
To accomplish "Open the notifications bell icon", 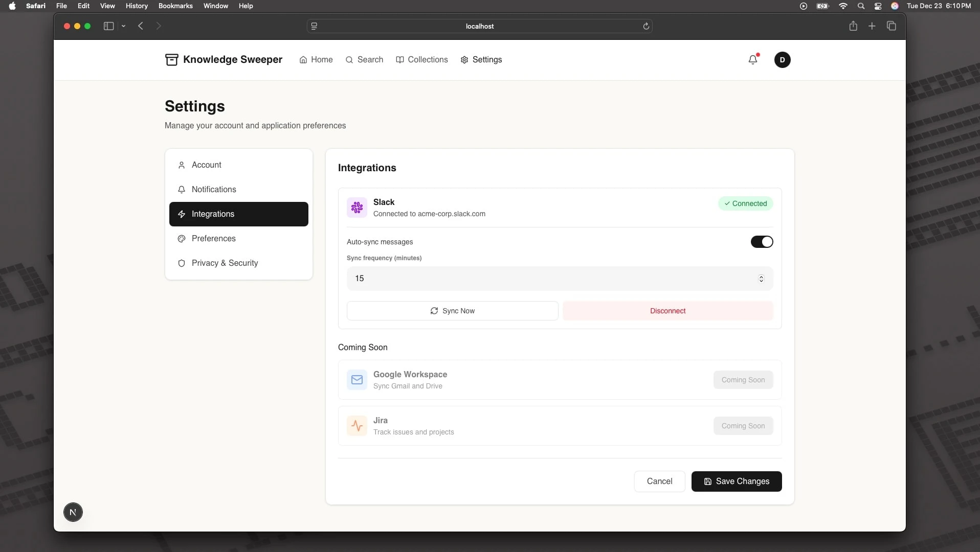I will pyautogui.click(x=753, y=60).
